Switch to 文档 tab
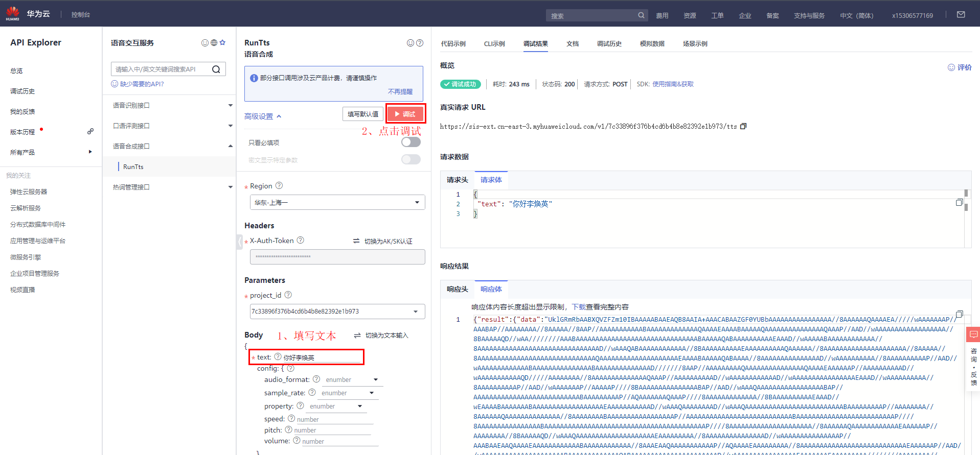Screen dimensions: 980x455 [x=573, y=44]
